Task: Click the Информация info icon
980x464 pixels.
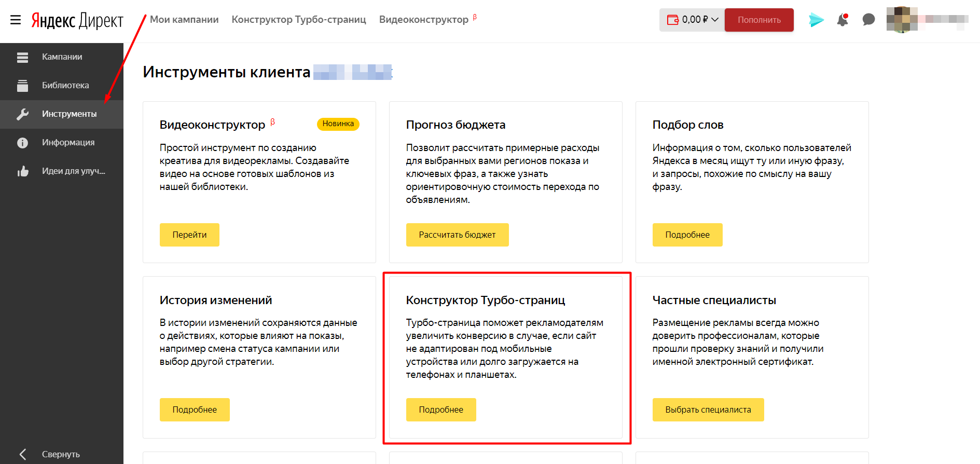Action: point(22,143)
